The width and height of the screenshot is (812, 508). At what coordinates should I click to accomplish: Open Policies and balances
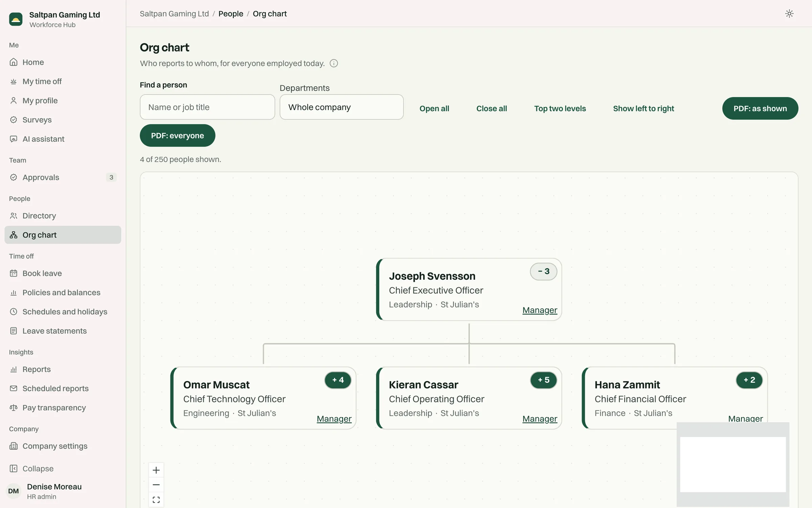pos(63,292)
